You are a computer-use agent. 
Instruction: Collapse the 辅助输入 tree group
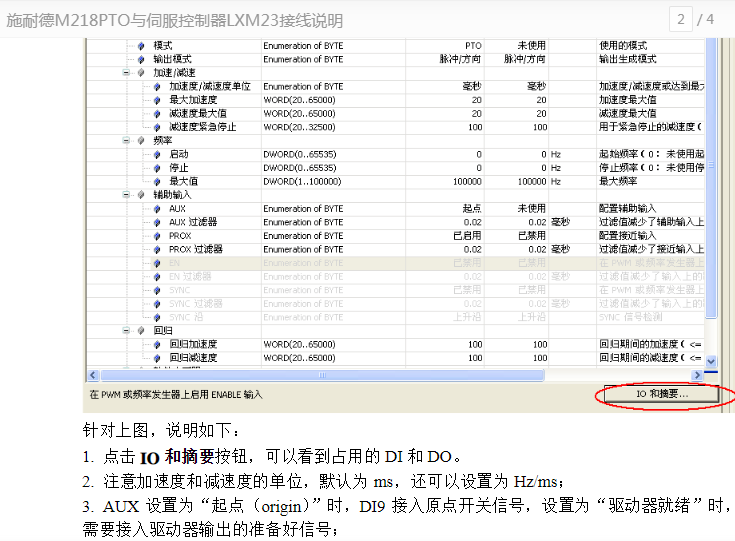tap(126, 195)
